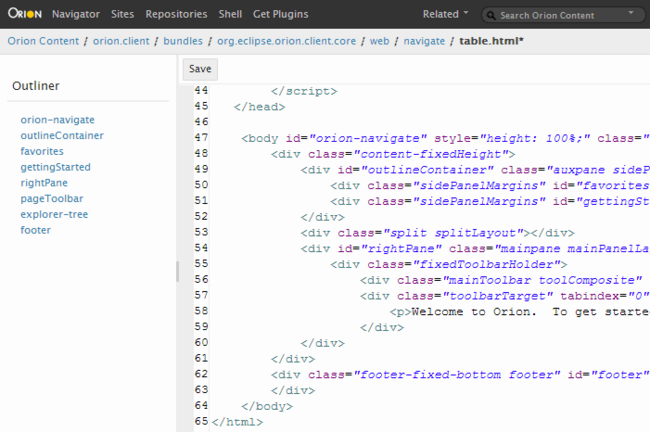This screenshot has width=650, height=432.
Task: Click the </body> closing tag
Action: (267, 406)
